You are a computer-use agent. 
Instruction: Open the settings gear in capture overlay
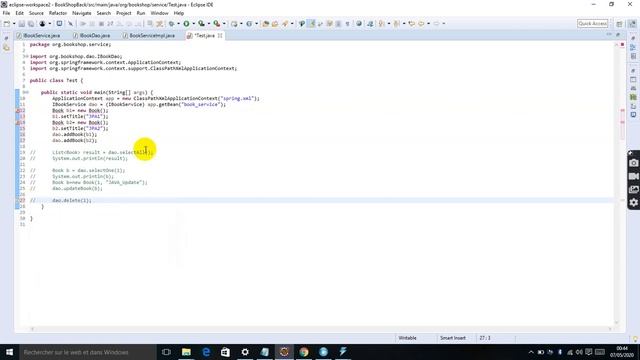tap(633, 202)
